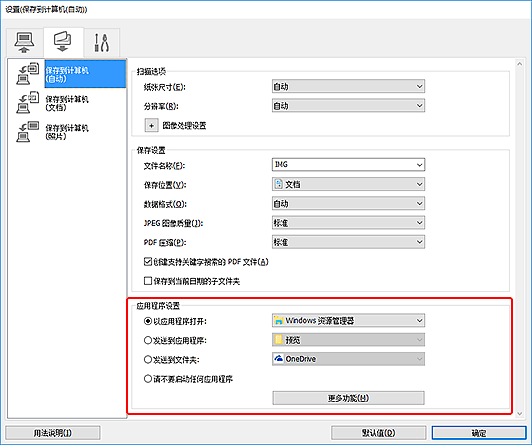Open the 纸张尺寸 dropdown
The image size is (532, 445).
click(348, 86)
